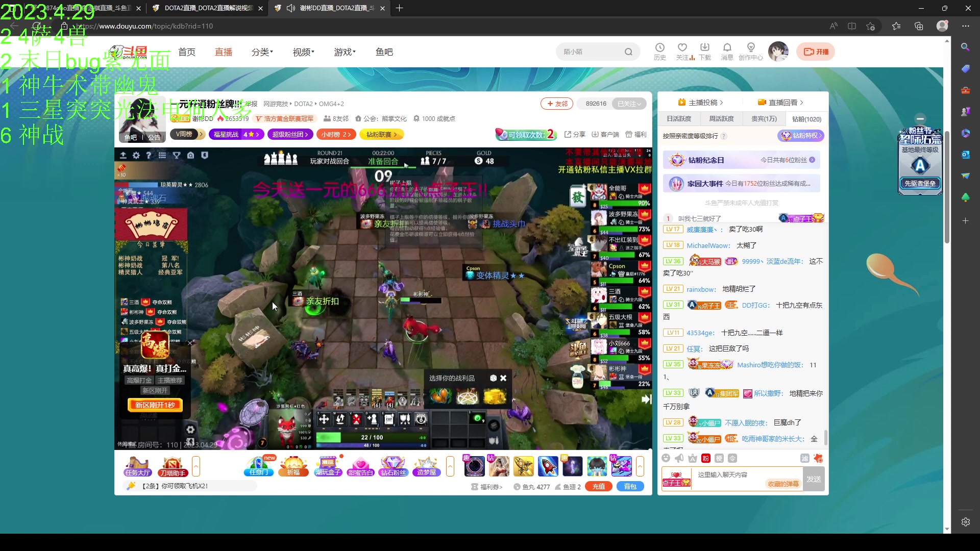Image resolution: width=980 pixels, height=551 pixels.
Task: Open the 任务大厅 task hall icon
Action: pyautogui.click(x=137, y=466)
